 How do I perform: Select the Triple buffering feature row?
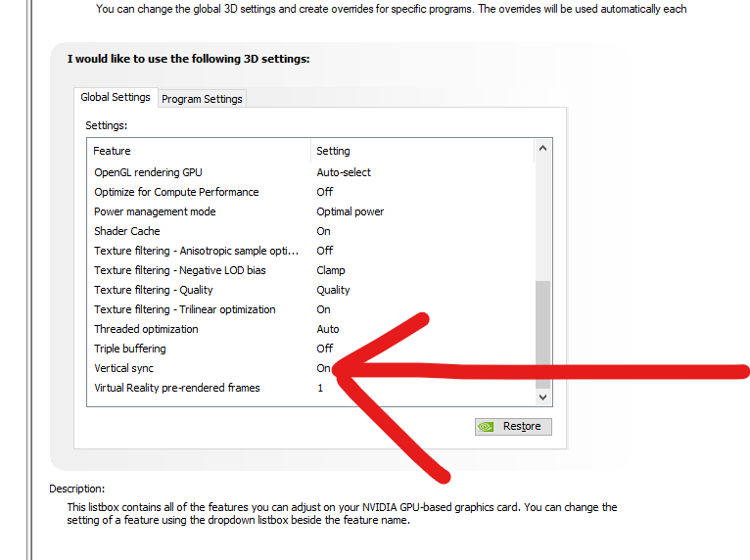click(x=313, y=349)
